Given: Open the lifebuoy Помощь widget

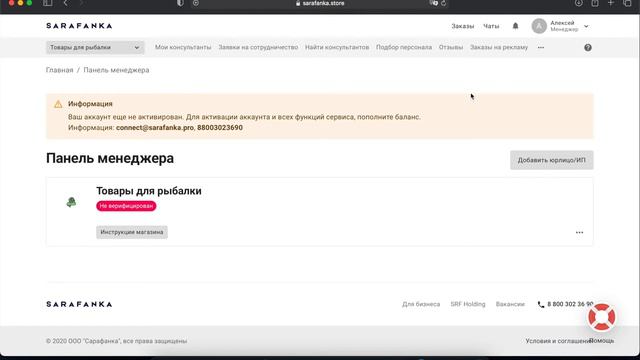Looking at the screenshot, I should click(x=602, y=317).
